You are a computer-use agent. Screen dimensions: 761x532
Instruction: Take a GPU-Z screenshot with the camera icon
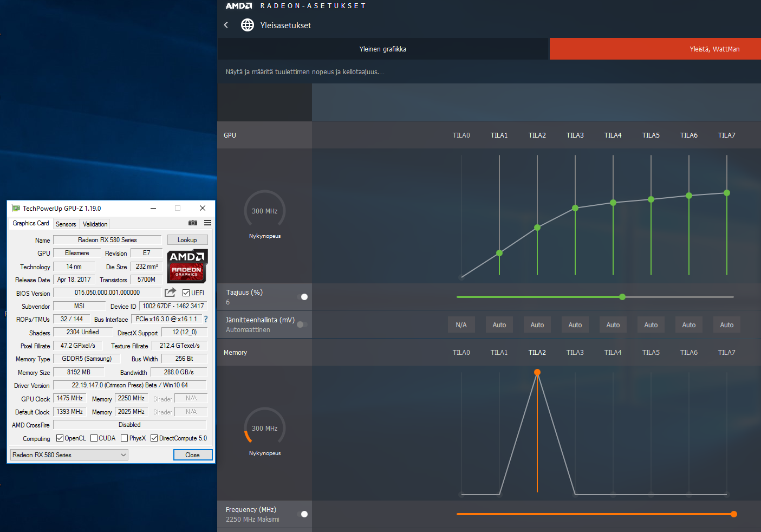[193, 223]
